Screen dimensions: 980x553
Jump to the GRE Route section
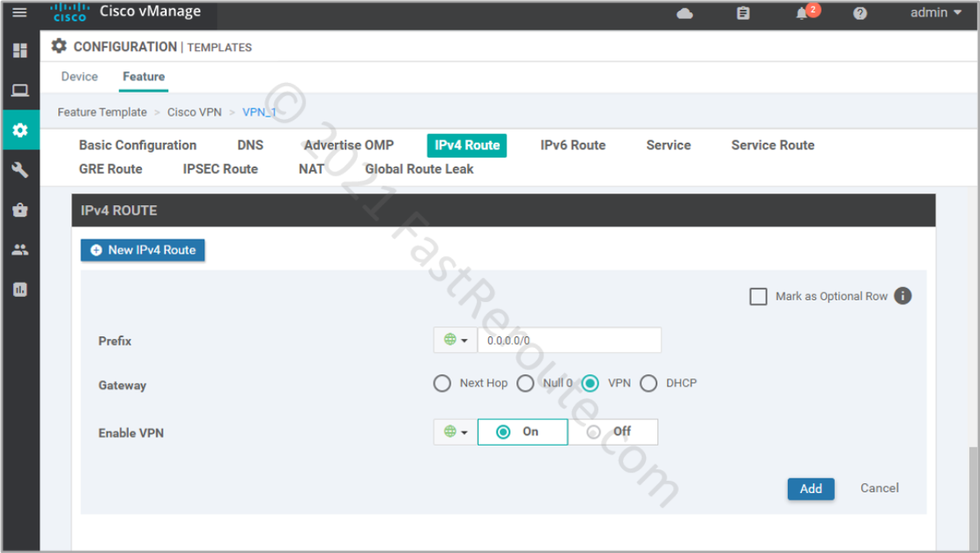point(111,169)
